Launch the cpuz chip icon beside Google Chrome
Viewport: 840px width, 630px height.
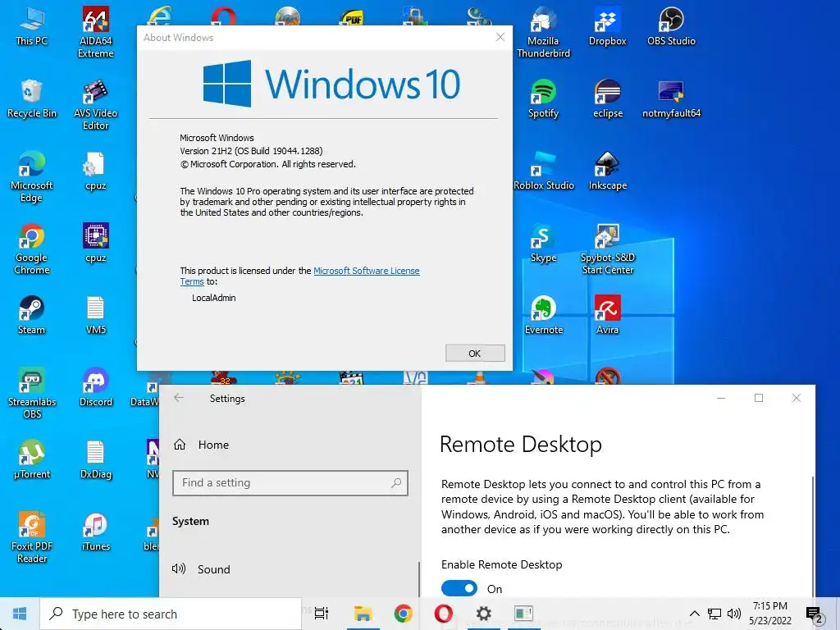pyautogui.click(x=95, y=244)
